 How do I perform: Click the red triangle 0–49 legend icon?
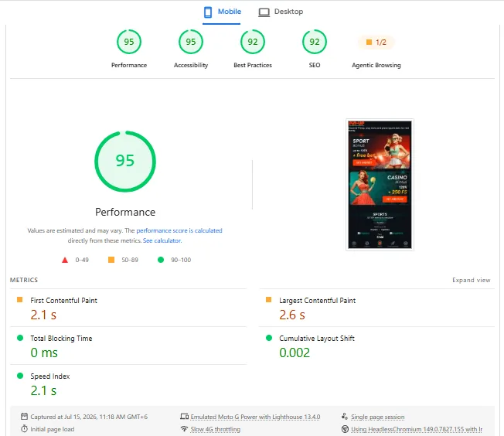[65, 260]
